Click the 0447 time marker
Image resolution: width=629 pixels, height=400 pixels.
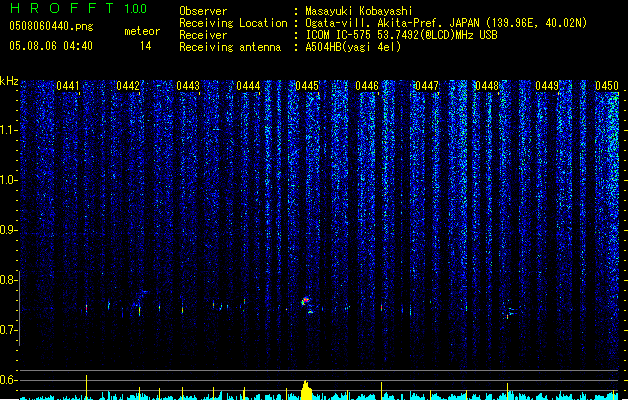pos(427,86)
